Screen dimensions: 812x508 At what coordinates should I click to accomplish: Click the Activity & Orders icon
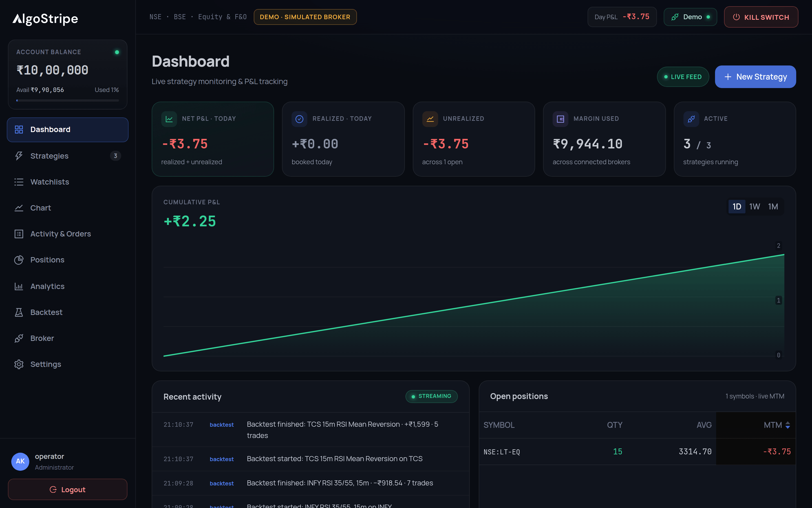(x=19, y=234)
